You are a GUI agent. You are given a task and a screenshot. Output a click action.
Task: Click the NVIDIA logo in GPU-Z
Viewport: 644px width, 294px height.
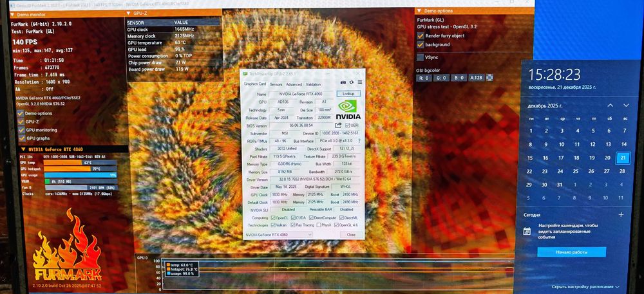(349, 110)
